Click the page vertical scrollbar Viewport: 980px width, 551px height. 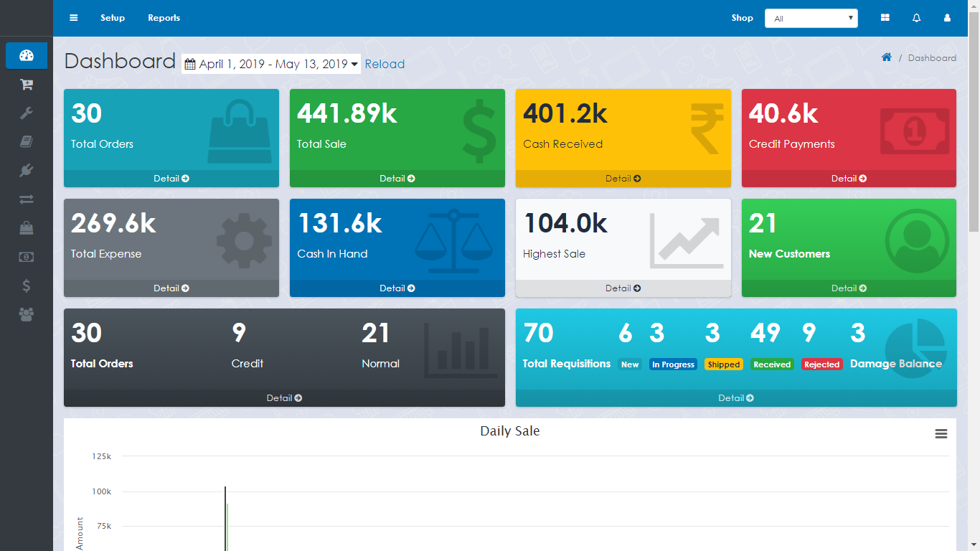(x=974, y=122)
